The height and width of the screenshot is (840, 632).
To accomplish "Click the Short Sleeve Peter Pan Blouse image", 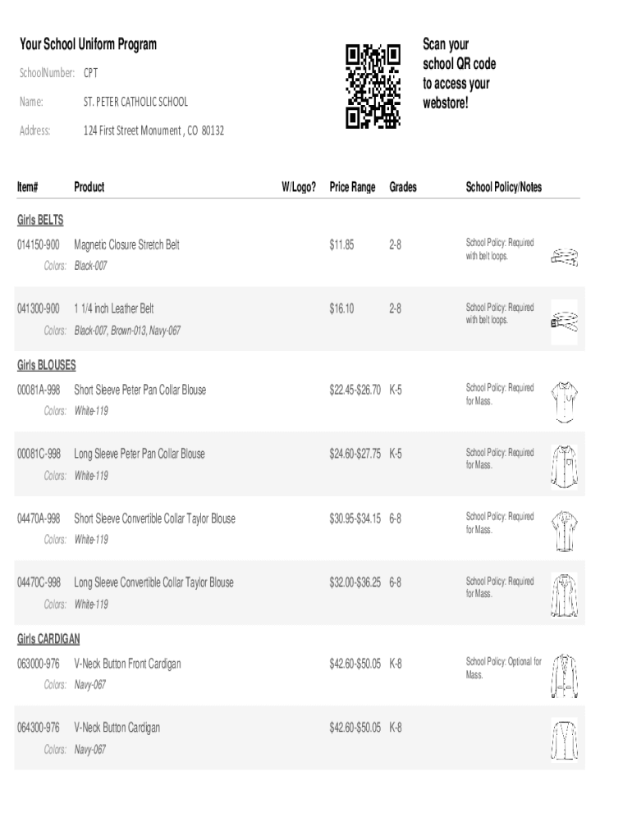I will pos(564,401).
